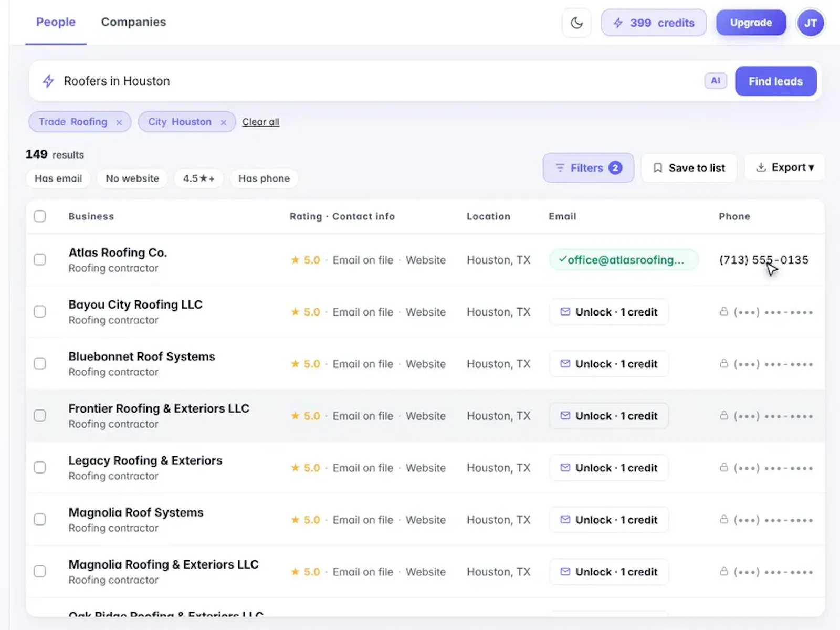Unlock email for Bayou City Roofing LLC
The height and width of the screenshot is (630, 840).
[x=609, y=312]
